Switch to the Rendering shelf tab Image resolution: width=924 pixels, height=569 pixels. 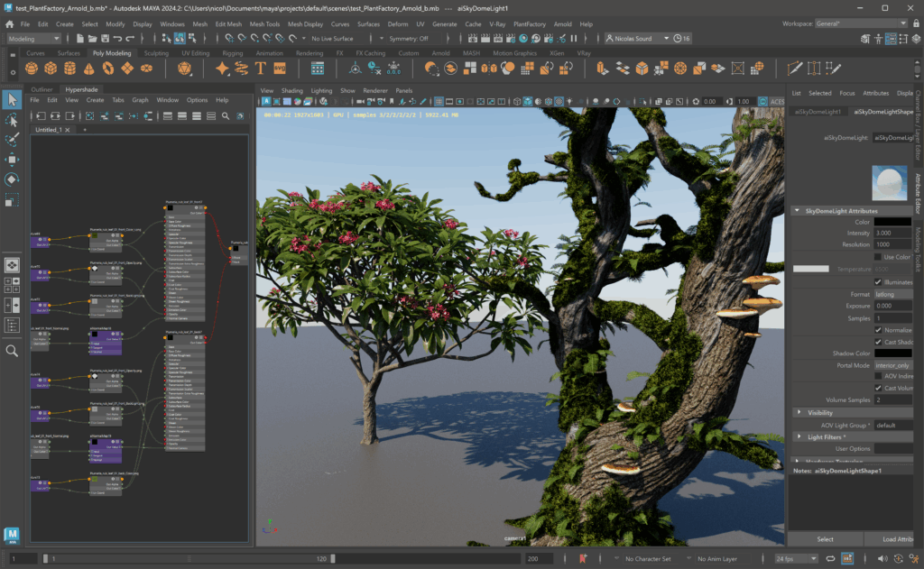(x=310, y=53)
